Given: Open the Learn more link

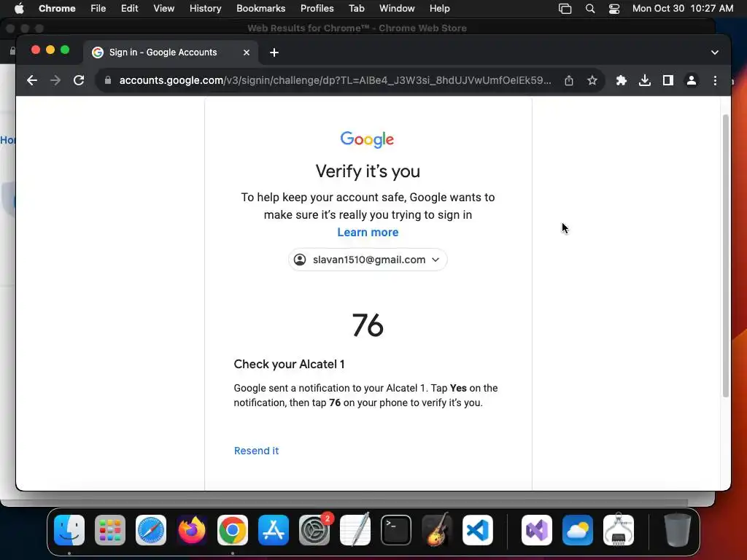Looking at the screenshot, I should [x=368, y=233].
